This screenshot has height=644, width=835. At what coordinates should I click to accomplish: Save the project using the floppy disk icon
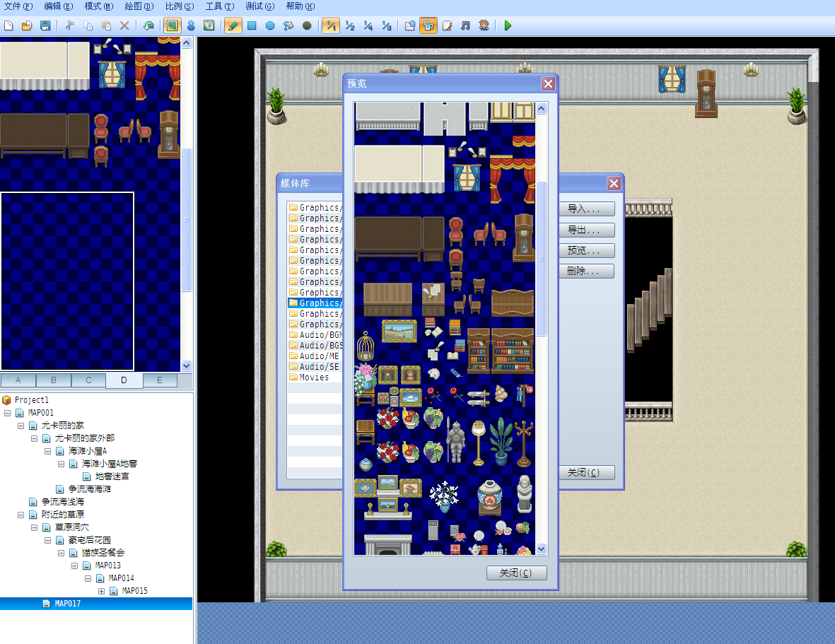(x=45, y=25)
